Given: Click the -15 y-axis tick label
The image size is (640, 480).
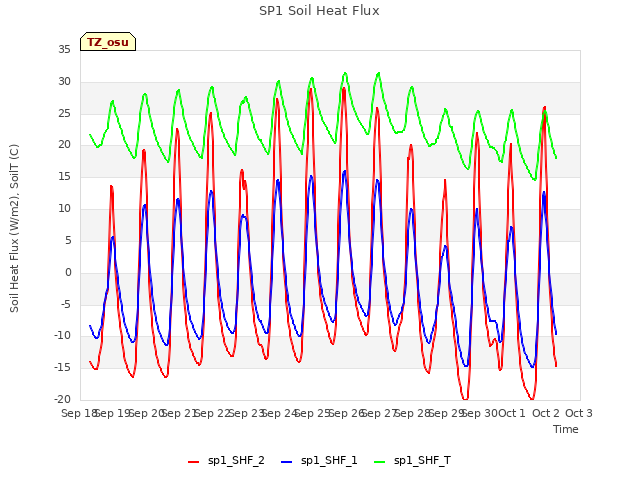Looking at the screenshot, I should coord(63,368).
